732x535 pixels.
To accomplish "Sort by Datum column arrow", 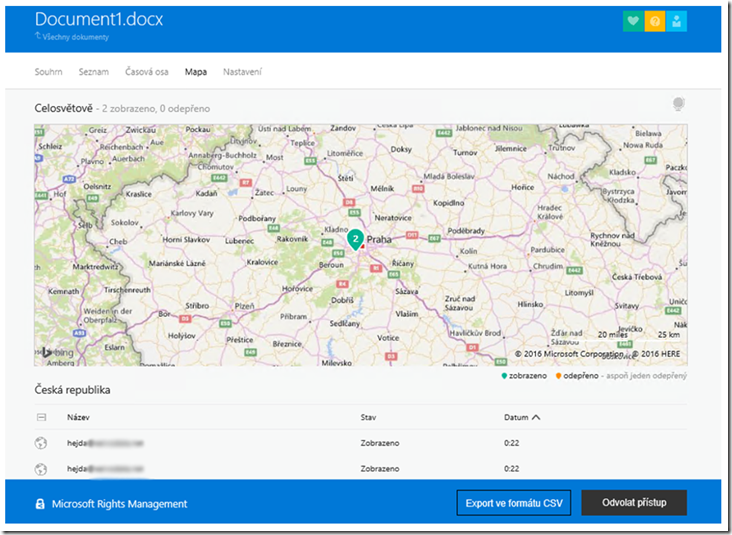I will [x=536, y=417].
